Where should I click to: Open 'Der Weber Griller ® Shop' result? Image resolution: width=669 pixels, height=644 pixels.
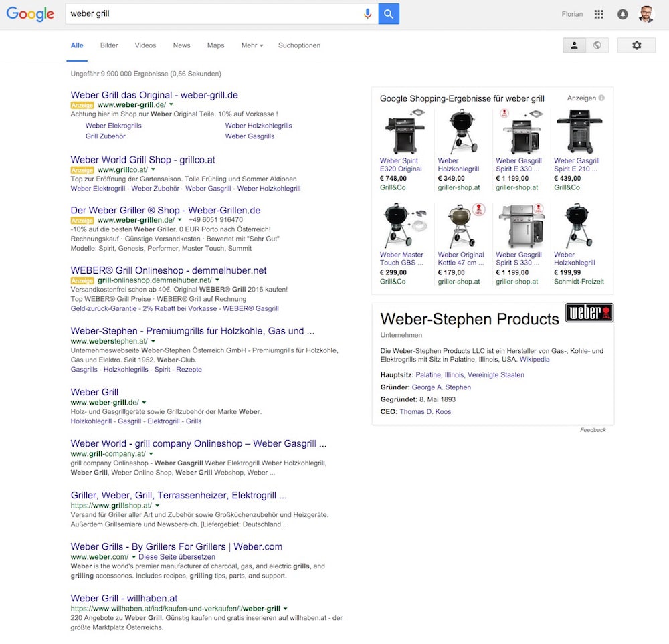(x=165, y=210)
